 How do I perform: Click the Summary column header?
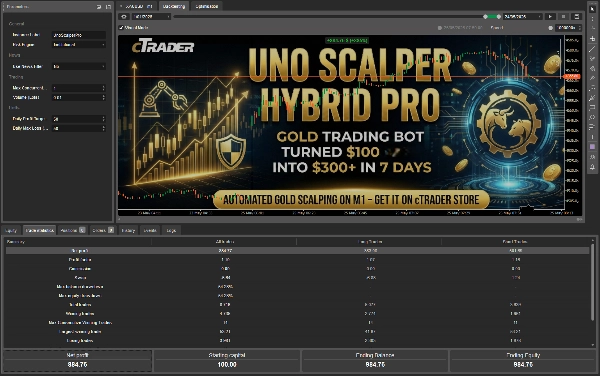coord(78,242)
